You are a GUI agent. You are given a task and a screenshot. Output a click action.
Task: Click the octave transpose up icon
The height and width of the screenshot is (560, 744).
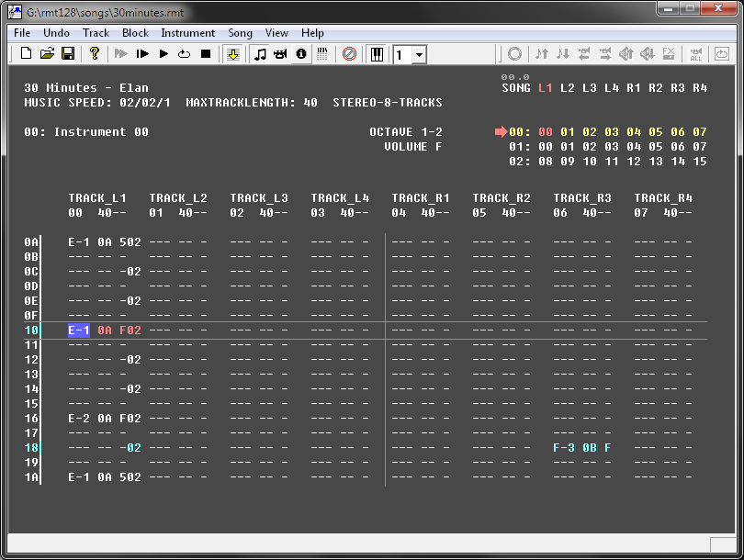[544, 54]
